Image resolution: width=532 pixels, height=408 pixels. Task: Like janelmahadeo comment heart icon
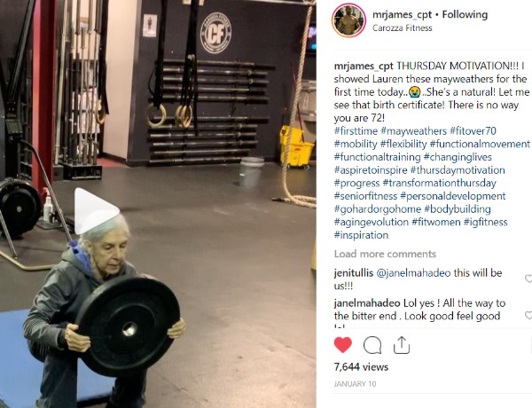528,316
